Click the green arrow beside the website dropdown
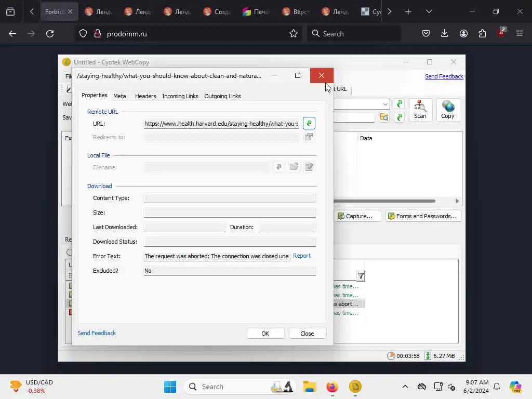Viewport: 532px width, 399px height. click(x=400, y=104)
